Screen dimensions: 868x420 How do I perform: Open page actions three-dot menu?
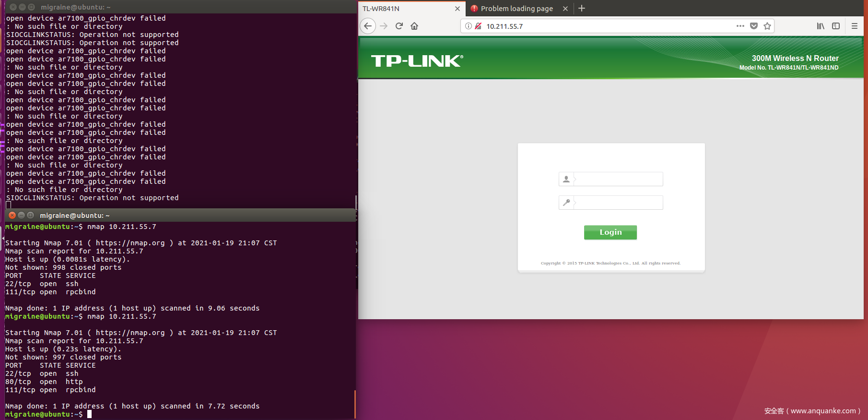pyautogui.click(x=740, y=26)
